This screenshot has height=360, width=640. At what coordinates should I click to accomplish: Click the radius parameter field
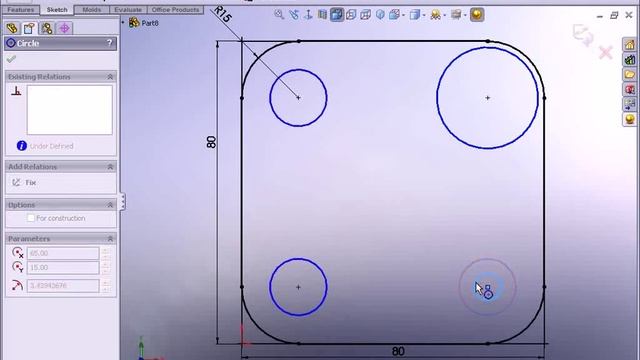(x=63, y=285)
